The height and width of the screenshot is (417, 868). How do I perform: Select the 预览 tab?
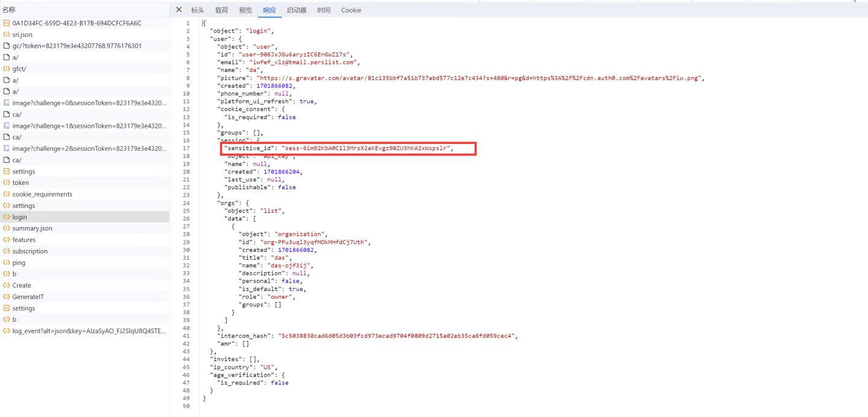click(245, 10)
